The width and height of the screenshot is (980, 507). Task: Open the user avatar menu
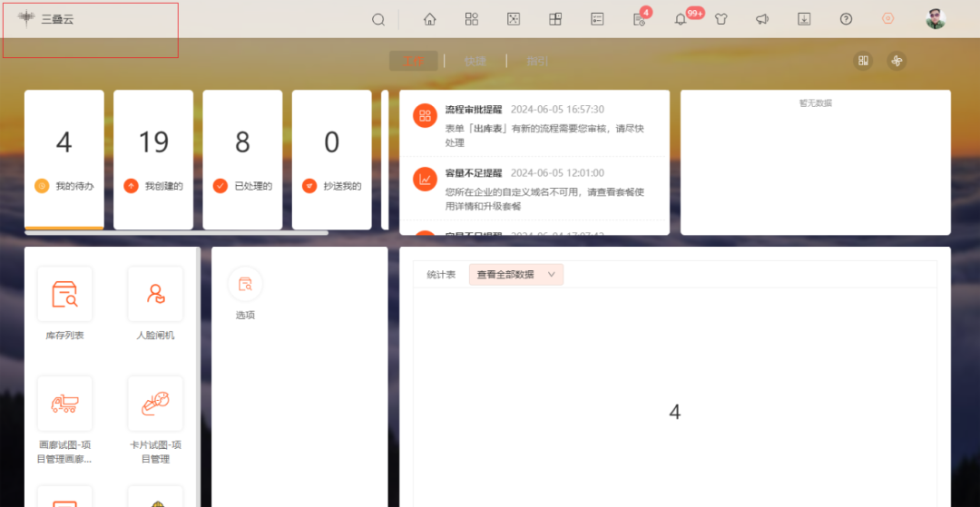point(936,19)
